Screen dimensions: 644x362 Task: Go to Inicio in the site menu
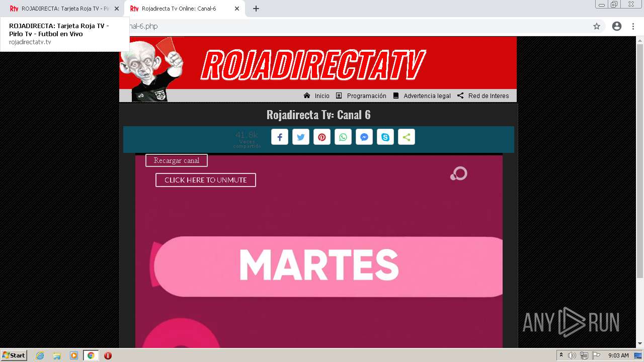pos(316,96)
